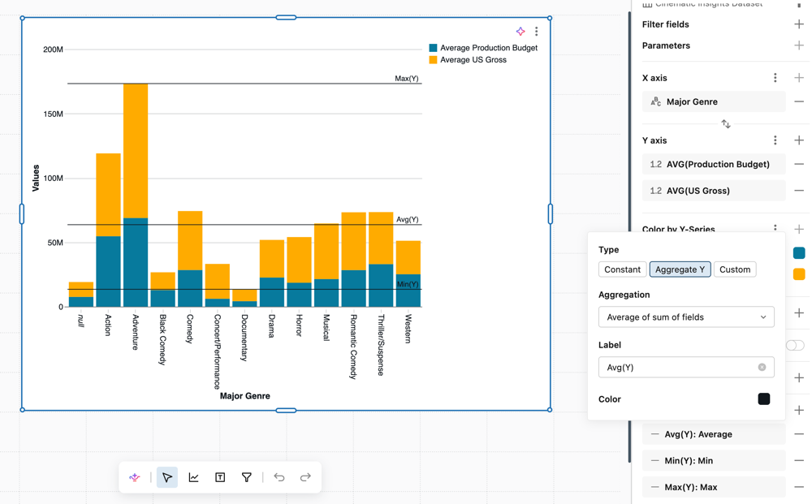Screen dimensions: 812x504
Task: Select the Constant type option
Action: click(623, 269)
